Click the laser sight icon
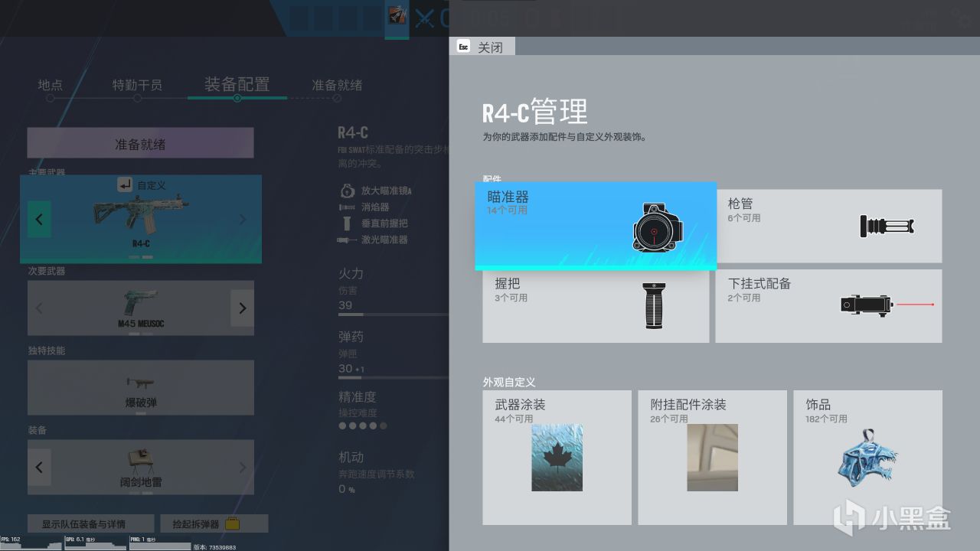 click(887, 305)
